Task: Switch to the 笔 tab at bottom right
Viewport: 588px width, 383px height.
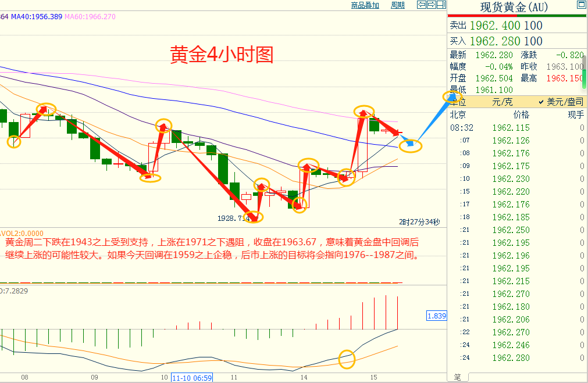Action: pyautogui.click(x=457, y=377)
